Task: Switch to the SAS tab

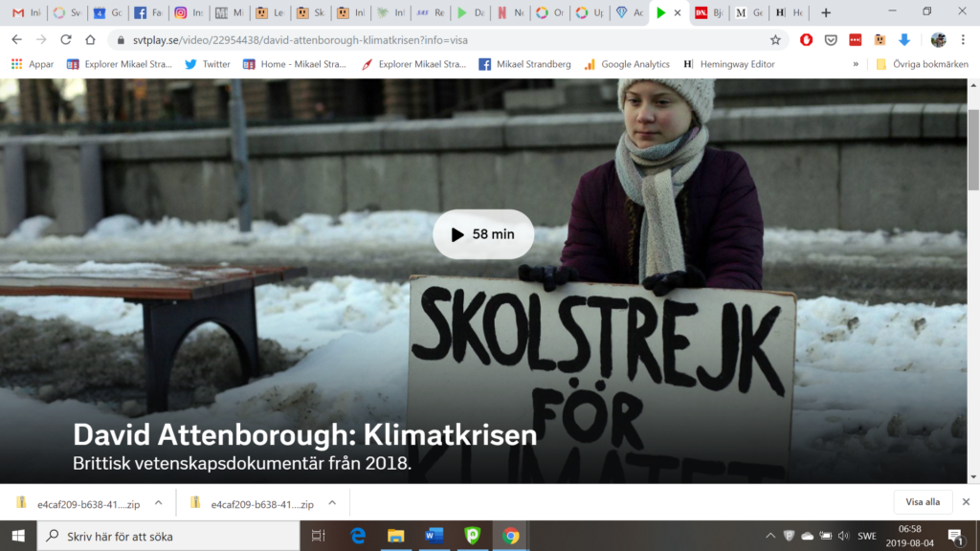Action: pos(431,12)
